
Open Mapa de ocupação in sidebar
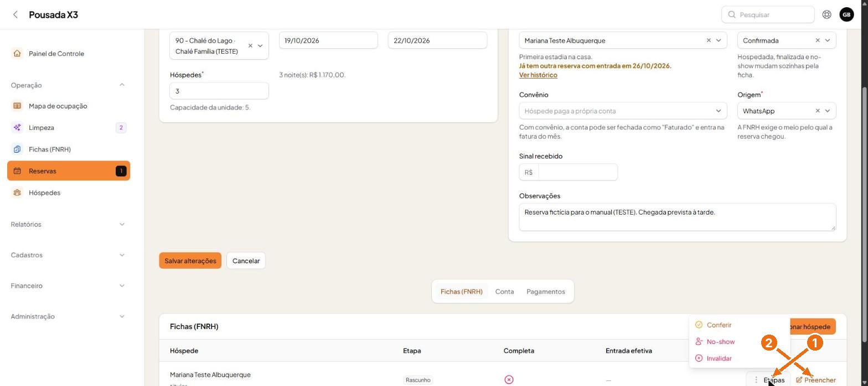pos(68,106)
